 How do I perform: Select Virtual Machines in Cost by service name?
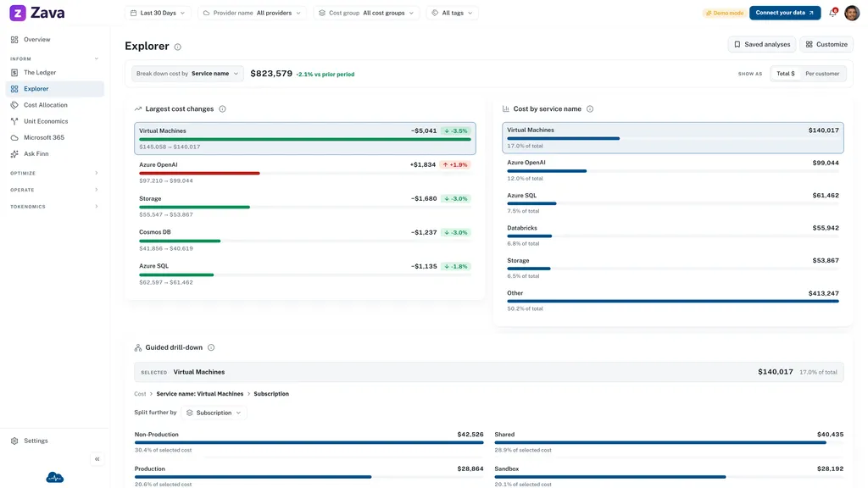coord(672,138)
